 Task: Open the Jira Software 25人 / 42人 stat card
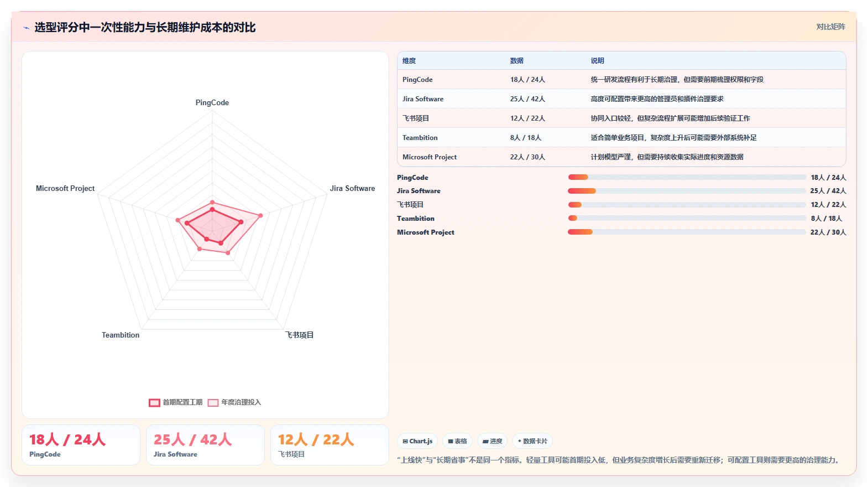tap(205, 445)
